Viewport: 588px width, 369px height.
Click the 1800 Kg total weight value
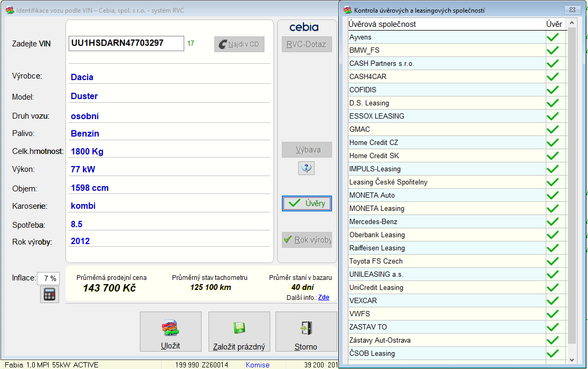pyautogui.click(x=87, y=152)
